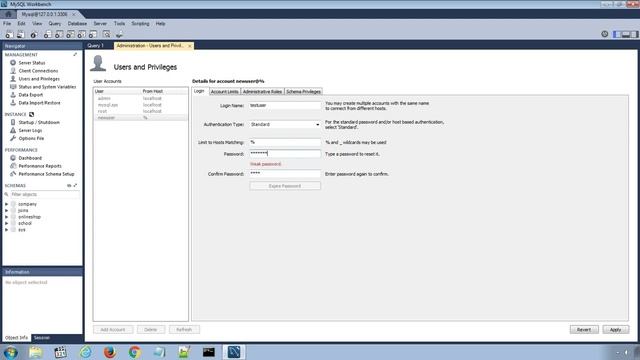
Task: Open the Edit menu
Action: point(21,24)
